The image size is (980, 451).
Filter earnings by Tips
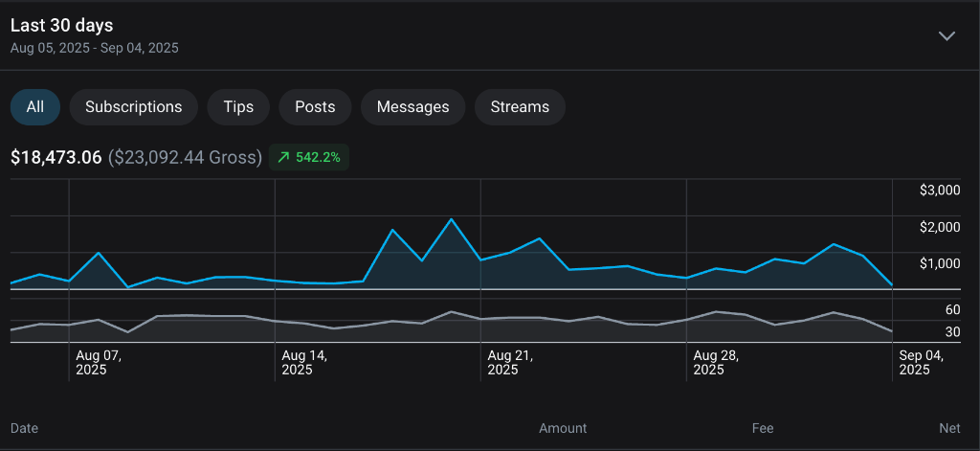coord(238,107)
